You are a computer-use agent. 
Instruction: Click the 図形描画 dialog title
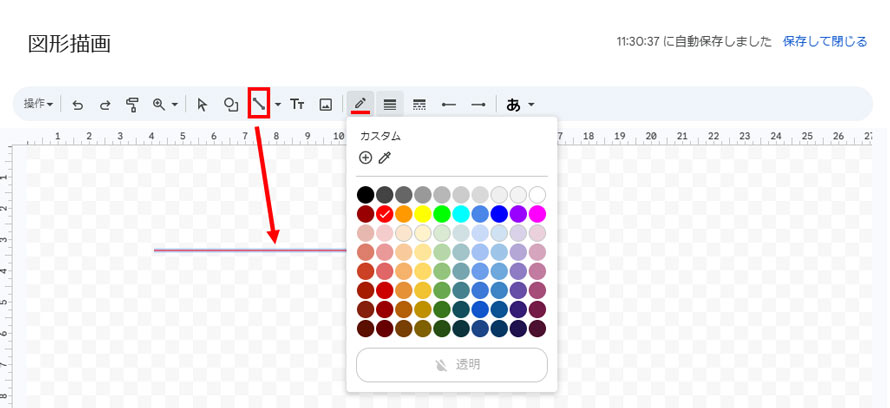[69, 44]
